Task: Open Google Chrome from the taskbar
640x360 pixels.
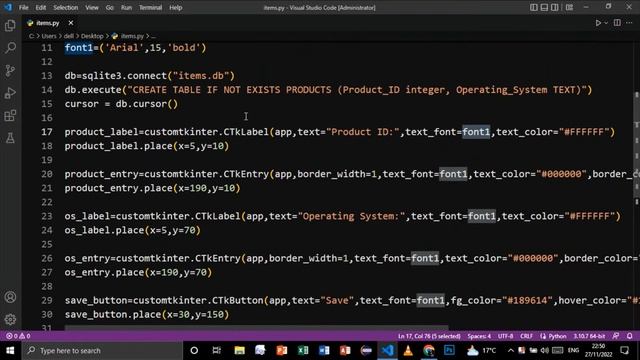Action: (x=429, y=351)
